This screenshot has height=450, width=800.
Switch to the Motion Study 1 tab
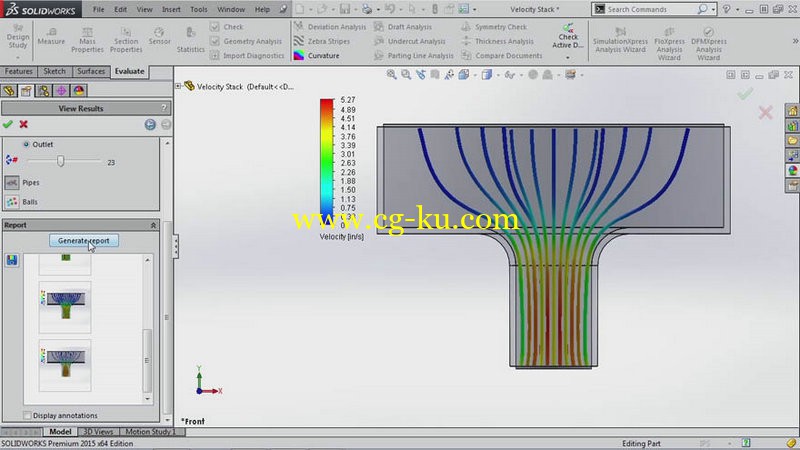[151, 432]
